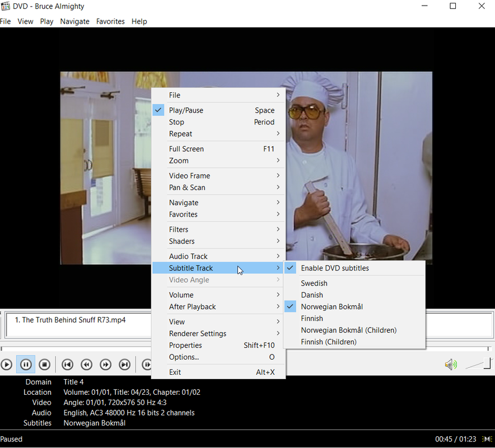
Task: Open the After Playback submenu
Action: [x=218, y=306]
